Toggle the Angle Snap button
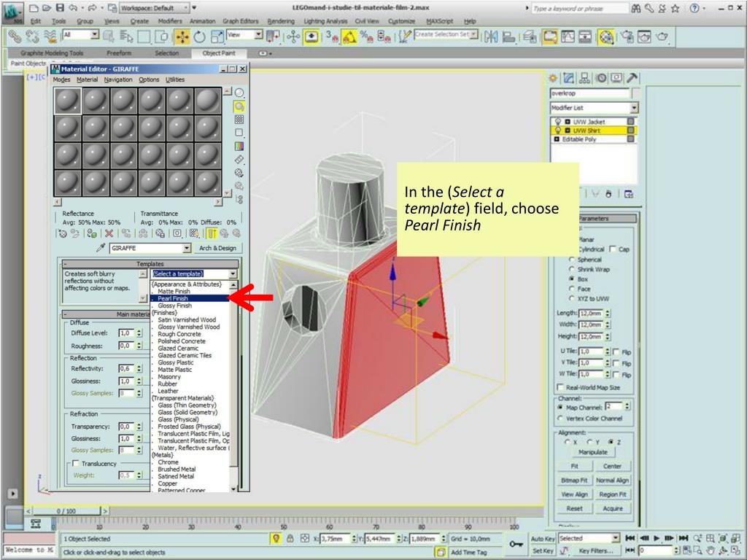The width and height of the screenshot is (747, 560). coord(349,36)
